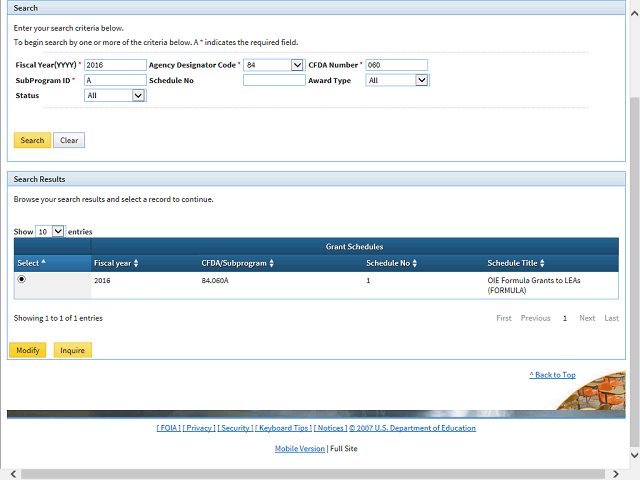
Task: Sort by Schedule Title column arrows
Action: (x=542, y=263)
